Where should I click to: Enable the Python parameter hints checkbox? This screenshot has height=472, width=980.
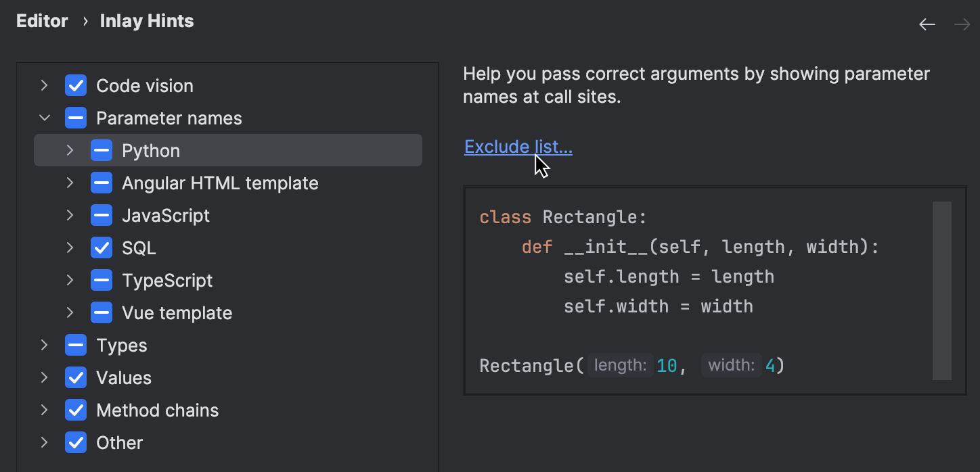click(102, 150)
